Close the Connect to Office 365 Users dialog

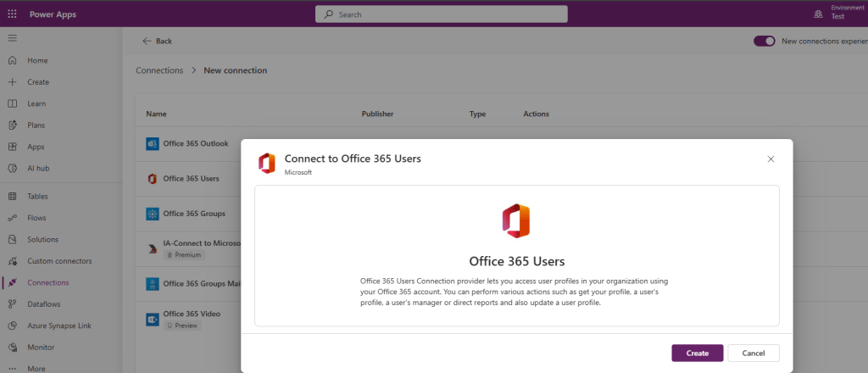[x=771, y=159]
